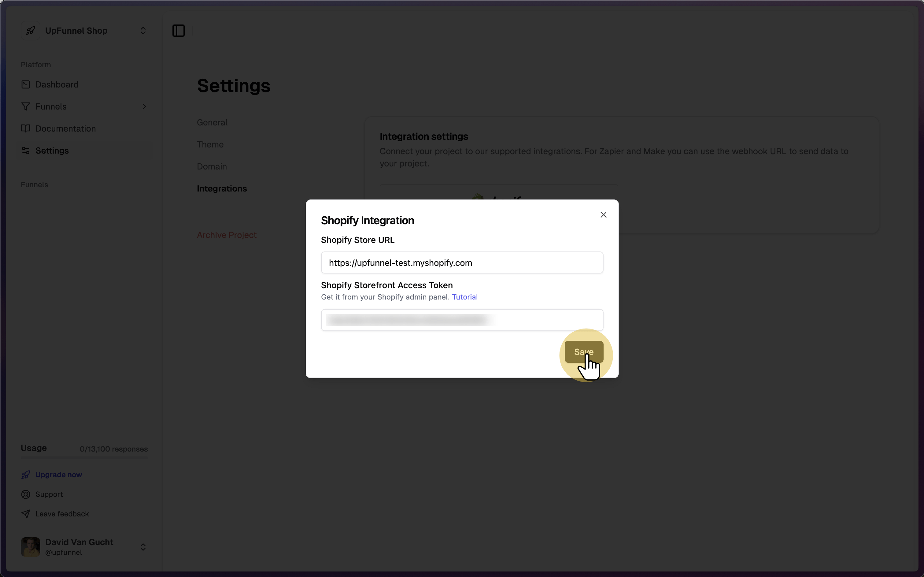Click the Leave feedback paper plane icon
This screenshot has height=577, width=924.
click(x=26, y=514)
